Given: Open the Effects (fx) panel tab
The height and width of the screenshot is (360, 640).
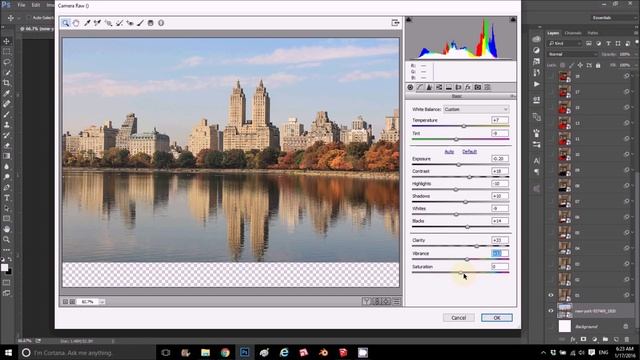Looking at the screenshot, I should coord(468,87).
